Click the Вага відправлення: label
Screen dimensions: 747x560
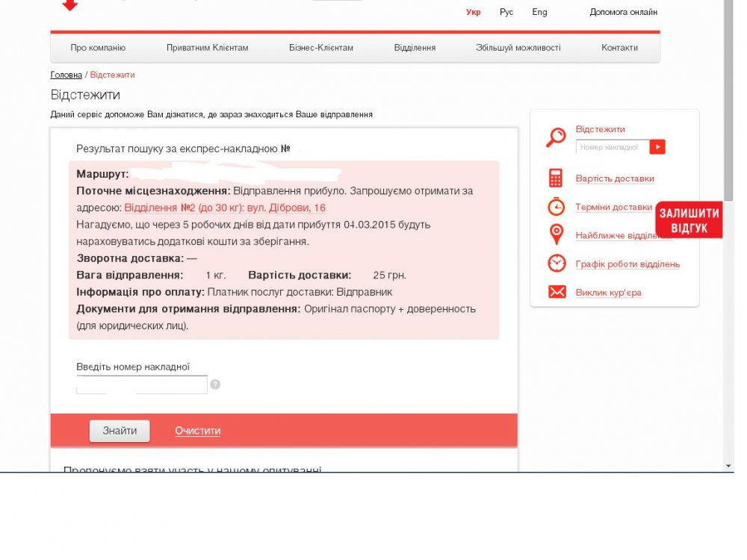129,276
